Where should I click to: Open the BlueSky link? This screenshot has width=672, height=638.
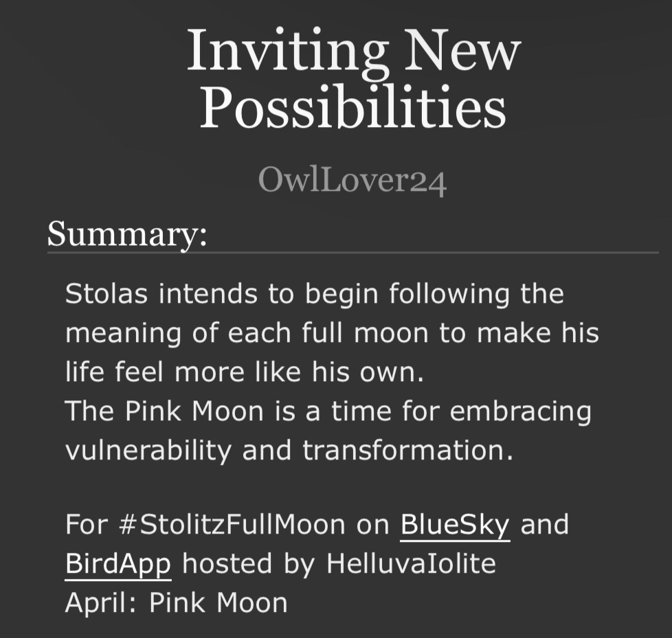click(455, 525)
